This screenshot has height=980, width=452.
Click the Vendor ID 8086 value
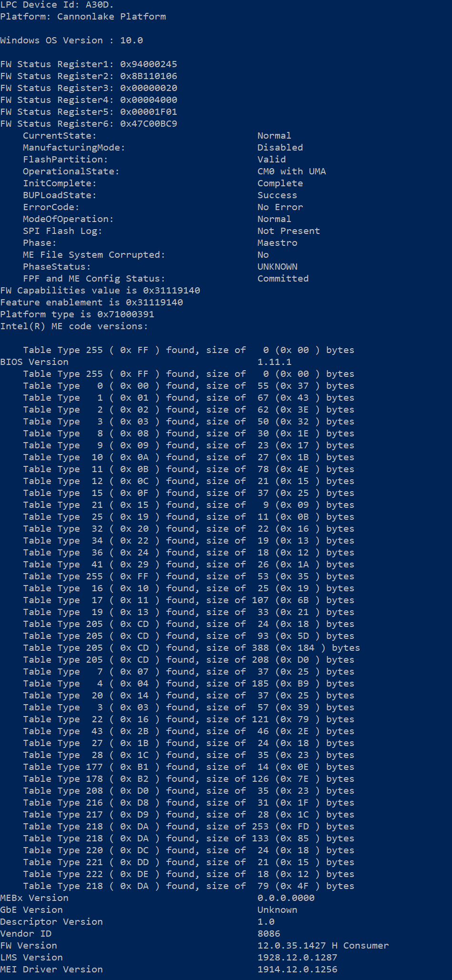coord(269,933)
